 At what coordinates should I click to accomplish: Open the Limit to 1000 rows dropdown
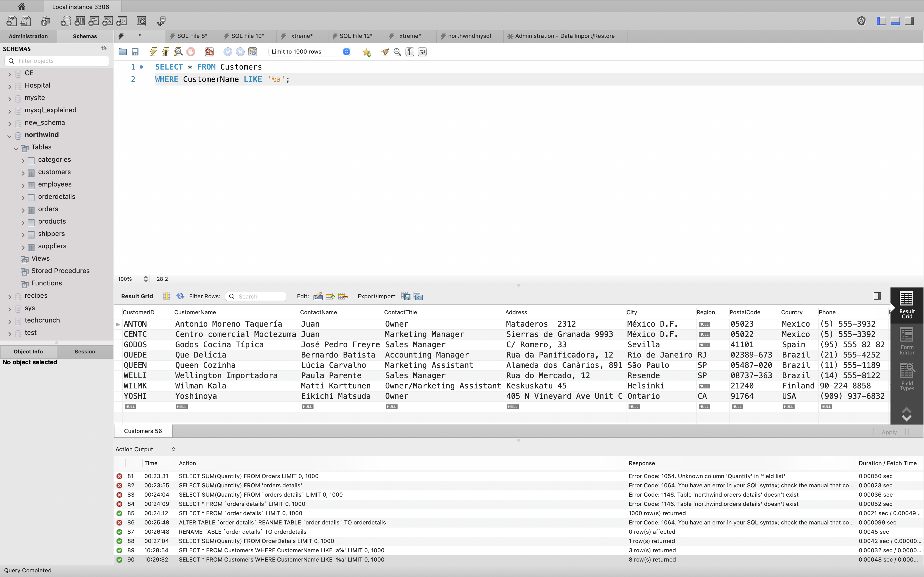click(x=310, y=52)
